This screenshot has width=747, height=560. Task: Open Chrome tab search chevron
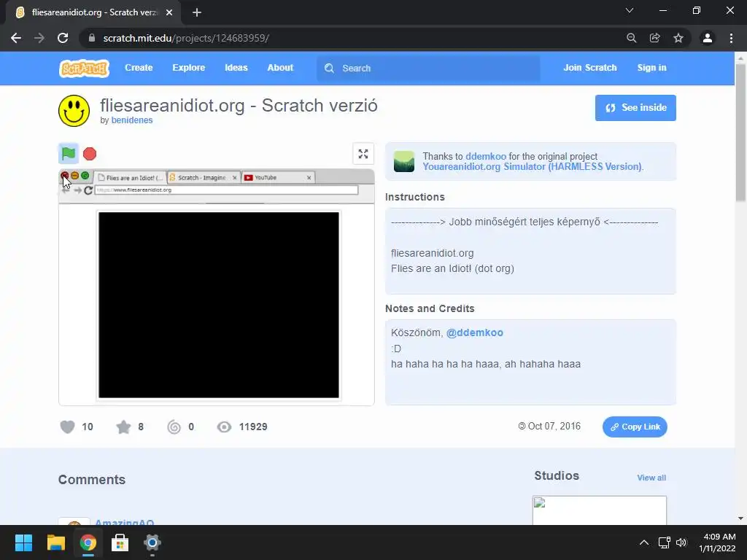[630, 10]
